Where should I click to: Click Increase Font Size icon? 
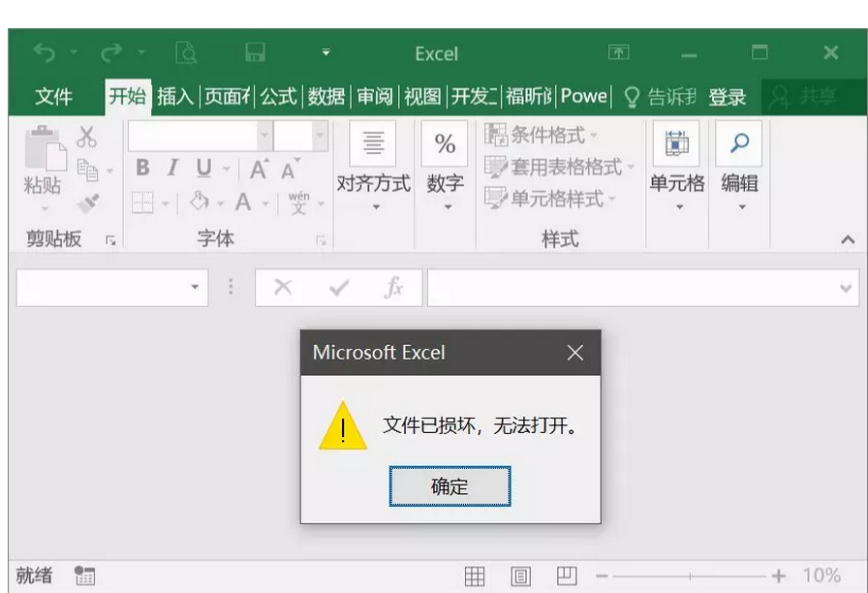259,169
